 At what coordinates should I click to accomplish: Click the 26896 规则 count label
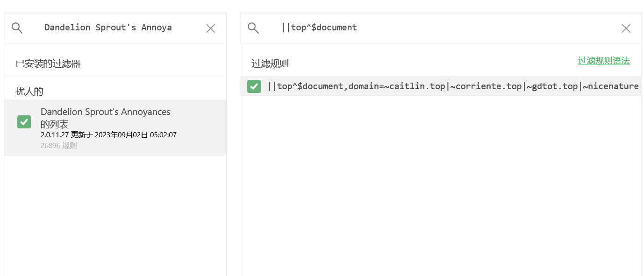click(x=59, y=145)
